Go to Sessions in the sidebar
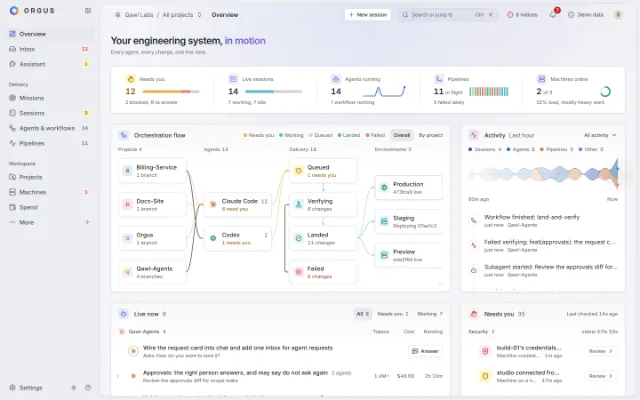This screenshot has width=640, height=400. point(50,113)
